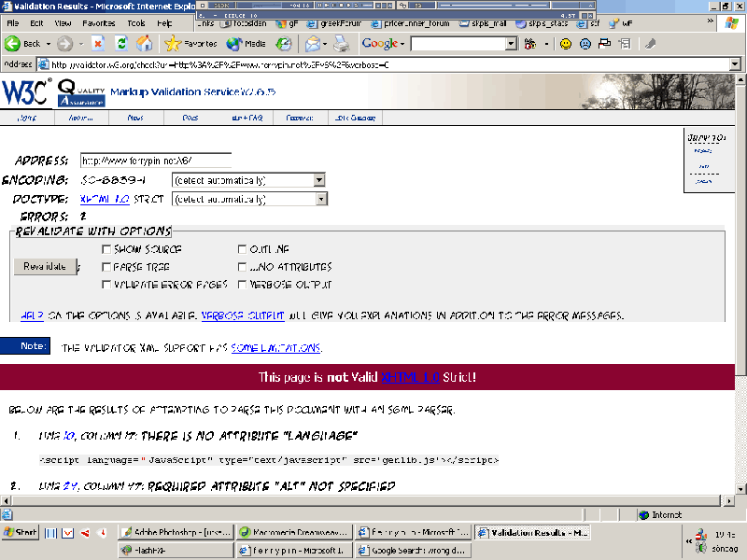The height and width of the screenshot is (560, 747).
Task: Click the horizontal scrollbar right arrow
Action: (x=729, y=500)
